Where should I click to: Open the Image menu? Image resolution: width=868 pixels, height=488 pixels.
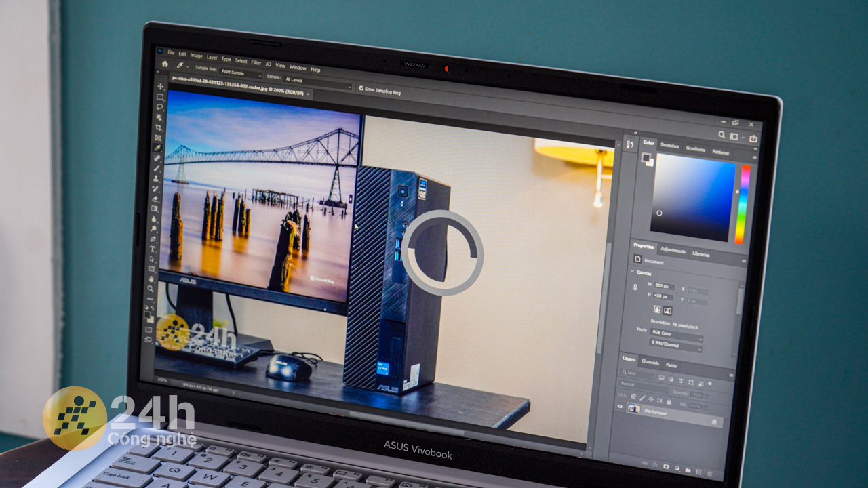(x=197, y=56)
